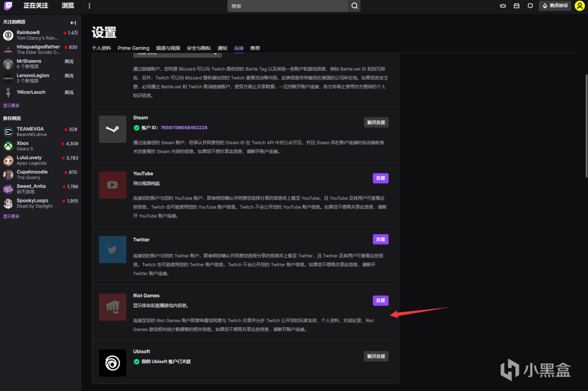Click the LuluLuvely channel name

coord(29,158)
